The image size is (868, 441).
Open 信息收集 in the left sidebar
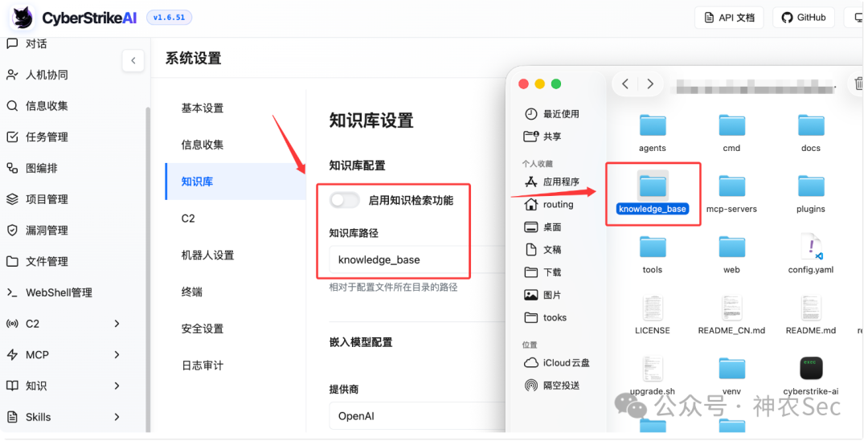[36, 106]
